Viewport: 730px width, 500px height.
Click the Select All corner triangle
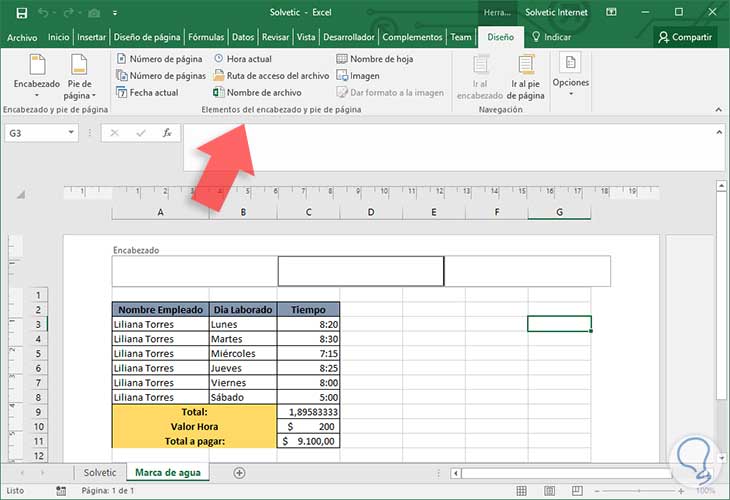pyautogui.click(x=21, y=195)
